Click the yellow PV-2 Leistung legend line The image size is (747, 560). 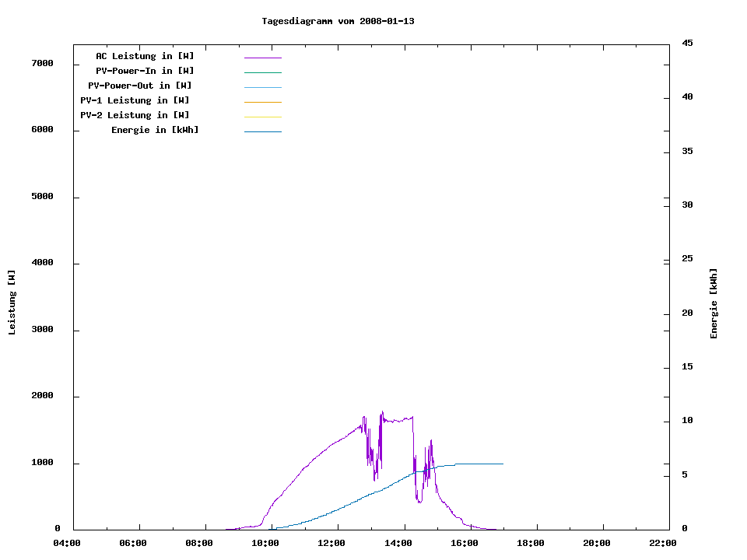pos(262,117)
